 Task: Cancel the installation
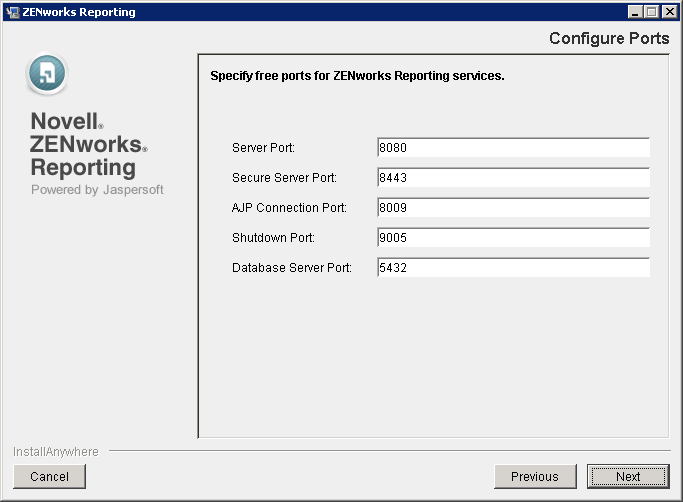[x=49, y=477]
